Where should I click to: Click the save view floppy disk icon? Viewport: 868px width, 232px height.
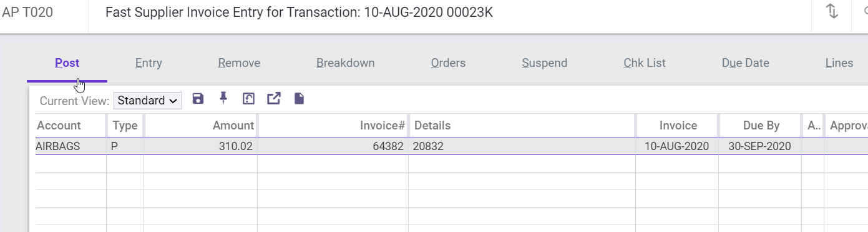click(x=198, y=99)
